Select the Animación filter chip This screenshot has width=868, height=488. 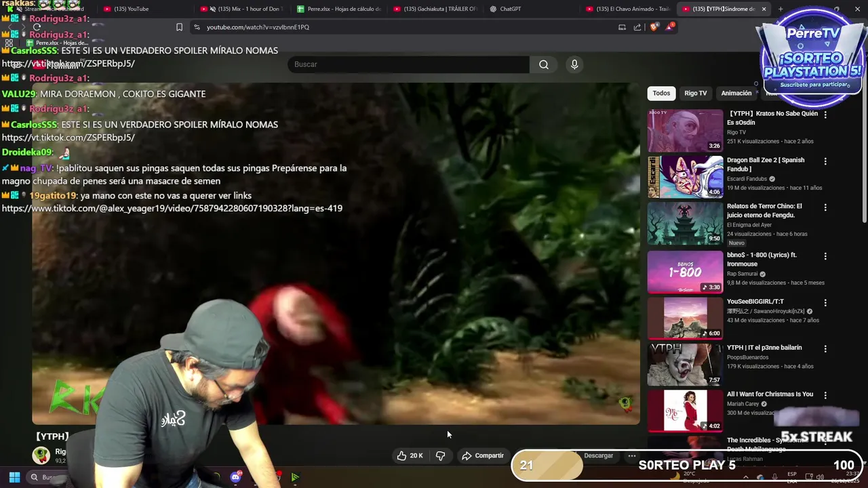(x=736, y=93)
